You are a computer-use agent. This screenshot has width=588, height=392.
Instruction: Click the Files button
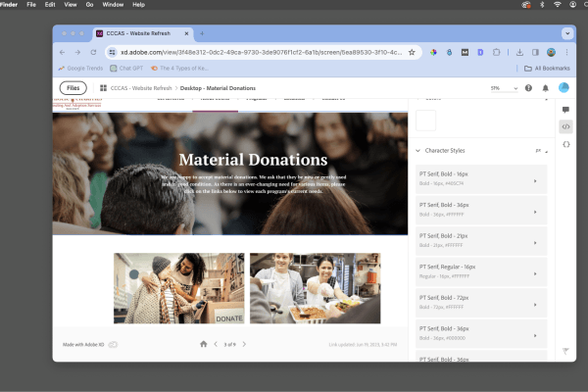[x=73, y=88]
